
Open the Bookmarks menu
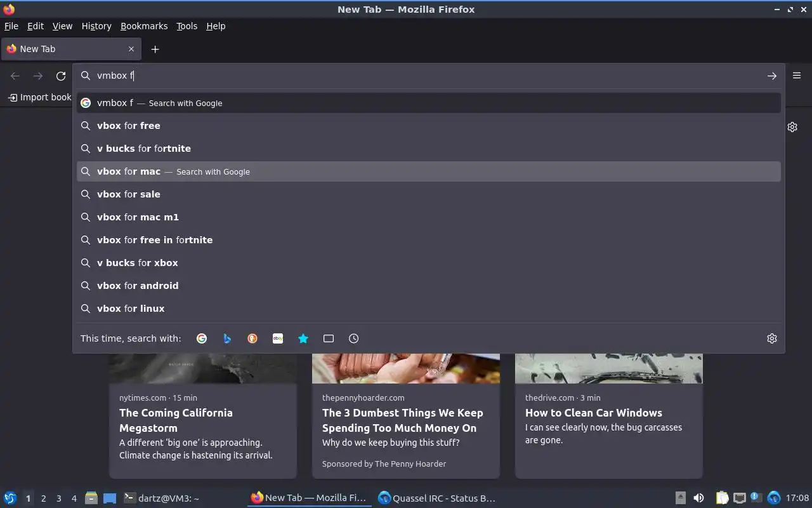pyautogui.click(x=144, y=26)
